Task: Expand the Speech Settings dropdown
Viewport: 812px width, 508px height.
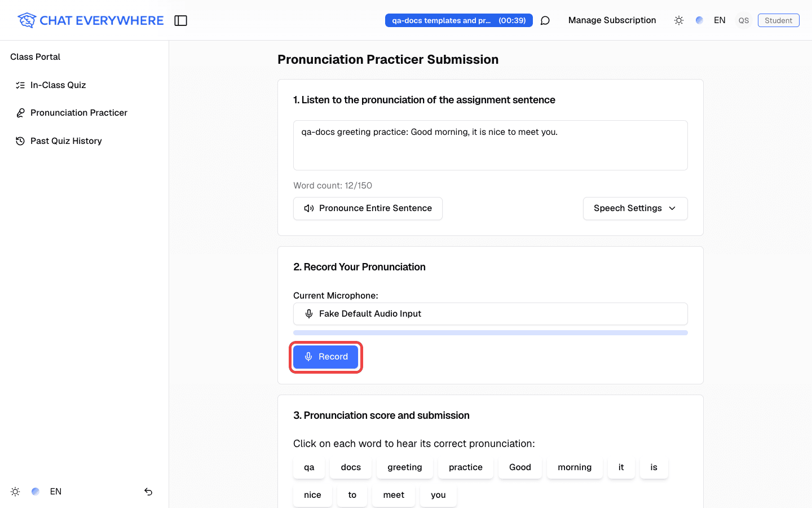Action: coord(635,208)
